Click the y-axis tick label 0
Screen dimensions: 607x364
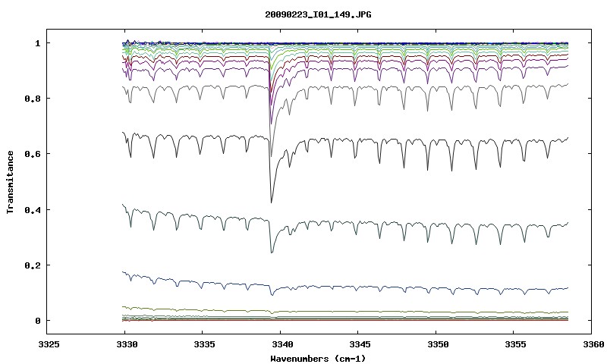[x=37, y=321]
